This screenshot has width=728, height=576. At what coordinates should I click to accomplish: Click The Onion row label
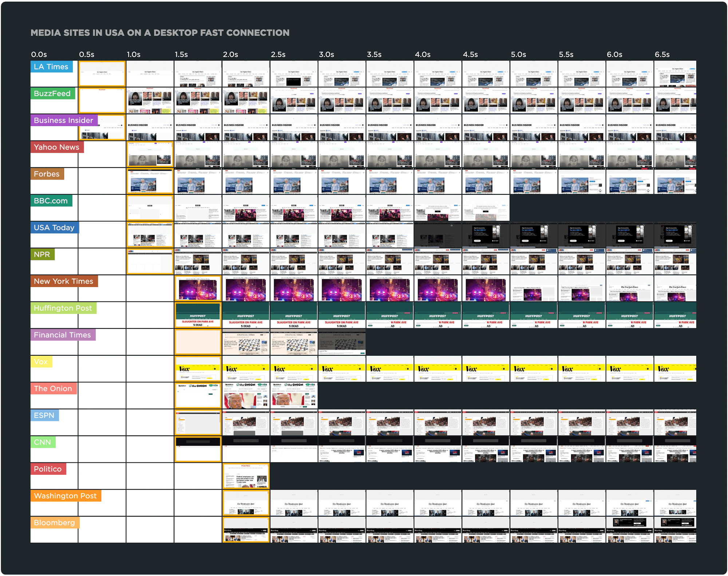tap(54, 388)
